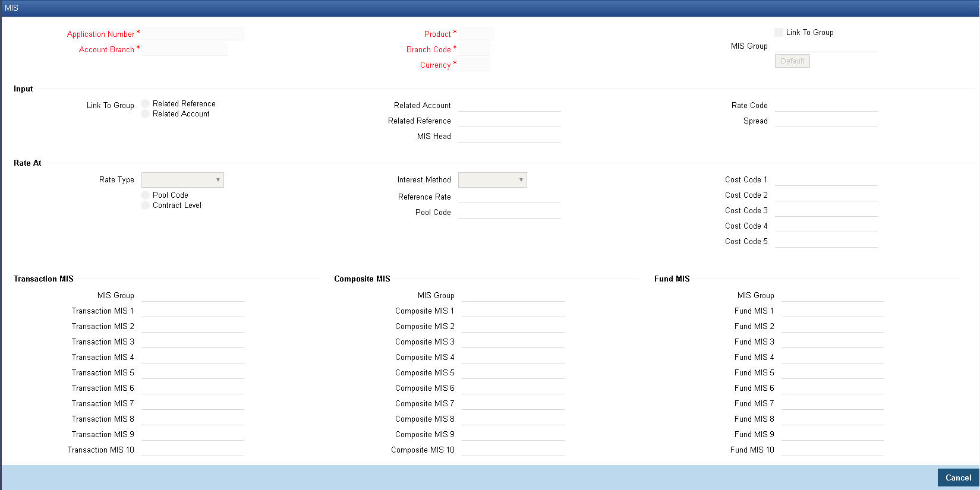Click the Transaction MIS 10 field
This screenshot has height=490, width=980.
pyautogui.click(x=193, y=450)
